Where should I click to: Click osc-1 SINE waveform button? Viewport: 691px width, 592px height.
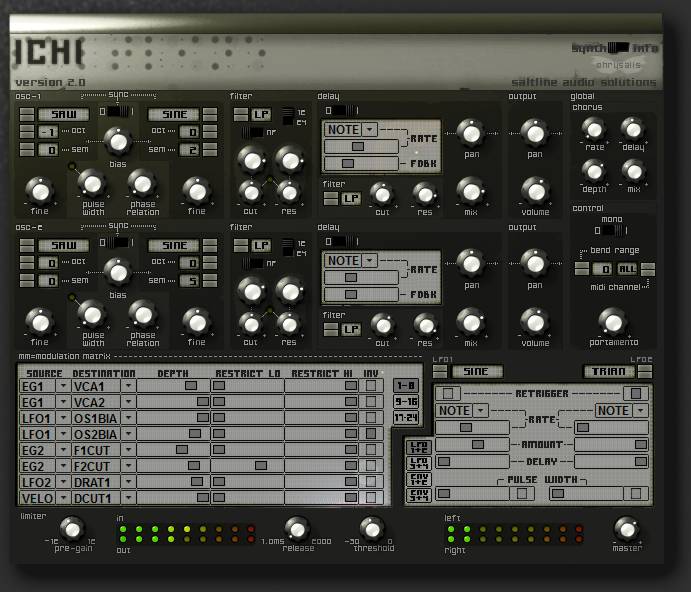click(x=174, y=114)
